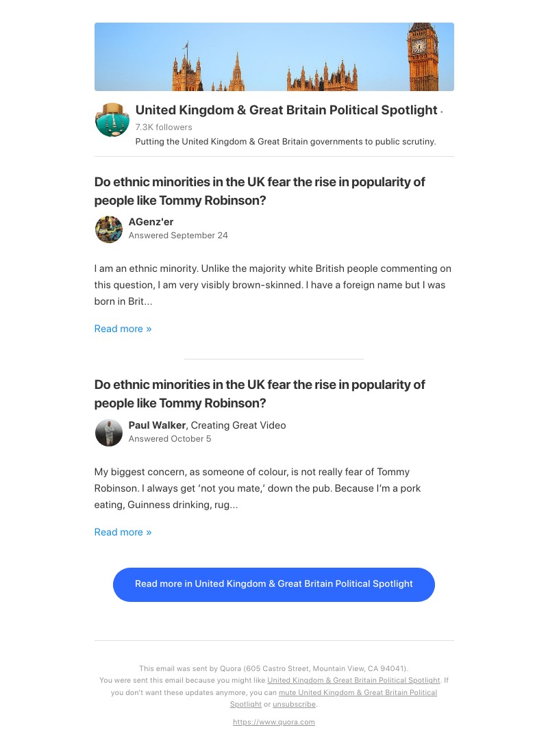
Task: Open Paul Walker's profile avatar
Action: coord(108,433)
